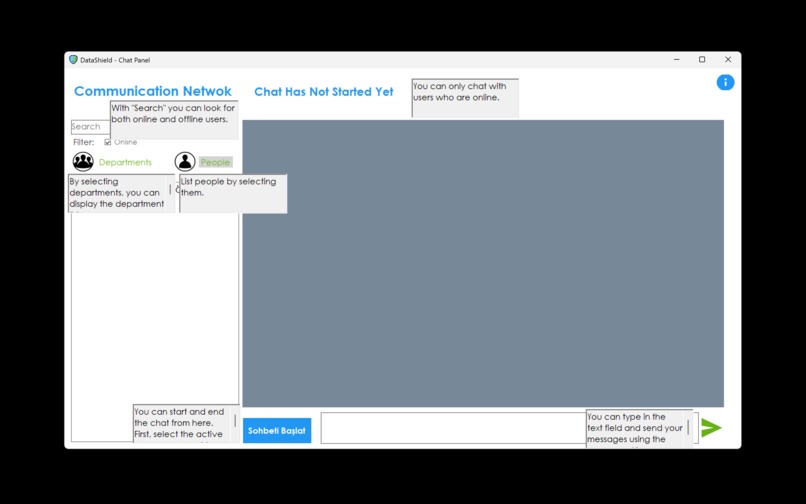Toggle the Online filter checkbox
Viewport: 806px width, 504px height.
107,142
